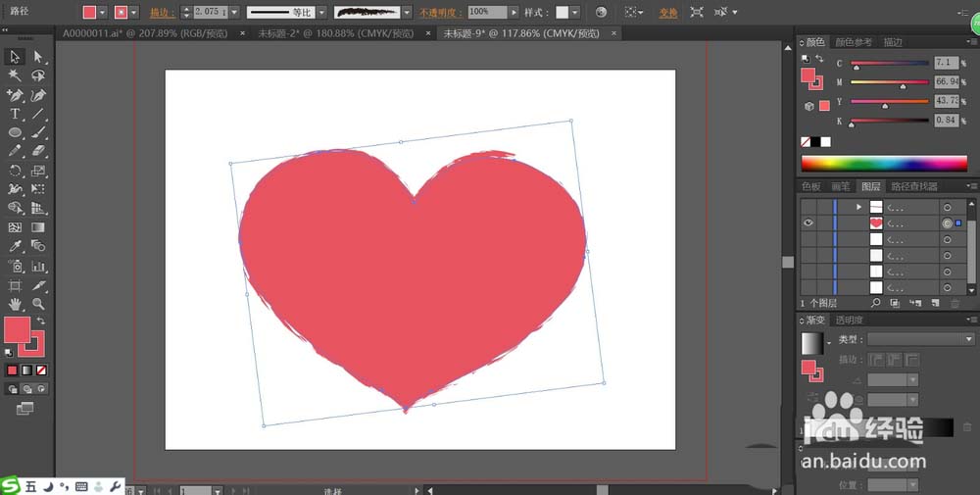Open the 路径查找器 Pathfinder tab

(914, 186)
